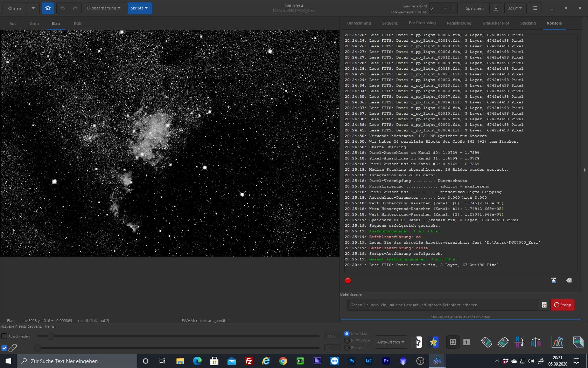Open the hamburger main menu
This screenshot has width=588, height=368.
(x=535, y=8)
